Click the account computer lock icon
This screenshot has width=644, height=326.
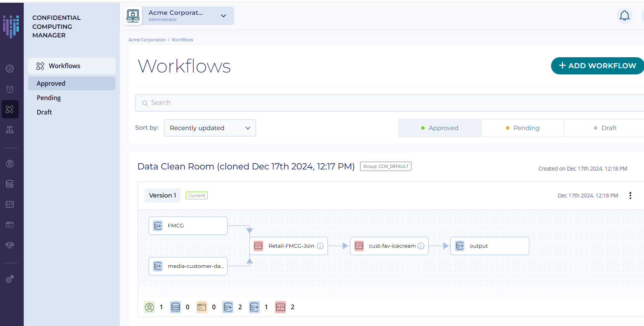[133, 16]
